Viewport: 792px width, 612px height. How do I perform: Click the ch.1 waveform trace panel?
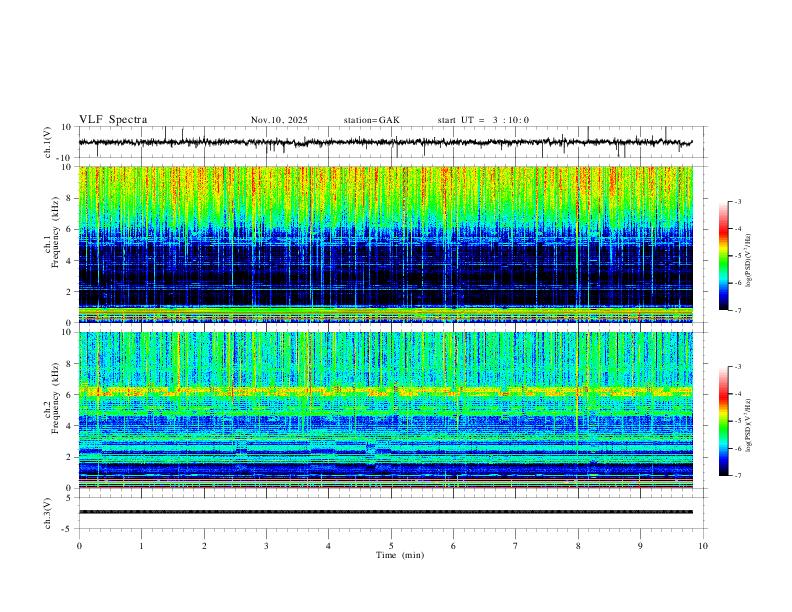tap(392, 142)
